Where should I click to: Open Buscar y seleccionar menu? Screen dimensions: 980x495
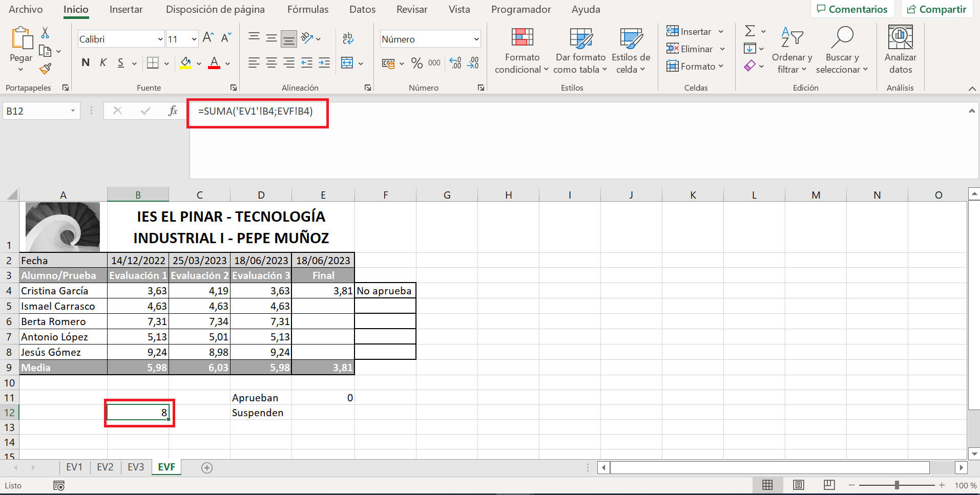(x=842, y=51)
